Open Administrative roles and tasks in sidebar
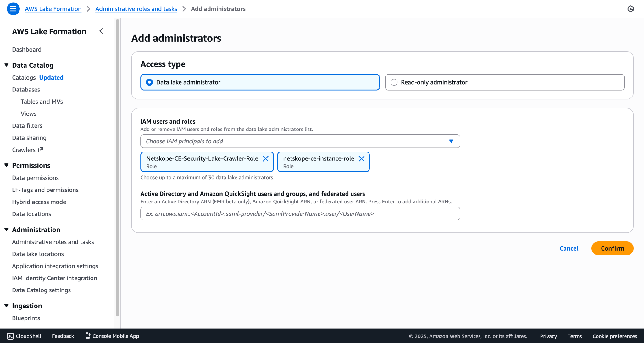Screen dimensions: 644x343 53,242
